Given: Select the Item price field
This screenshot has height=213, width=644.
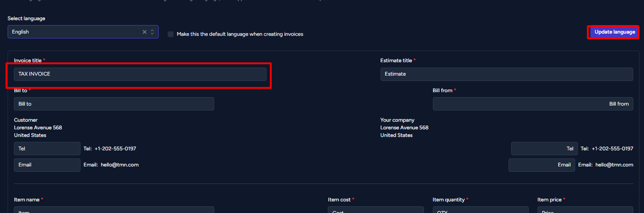Looking at the screenshot, I should tap(585, 210).
